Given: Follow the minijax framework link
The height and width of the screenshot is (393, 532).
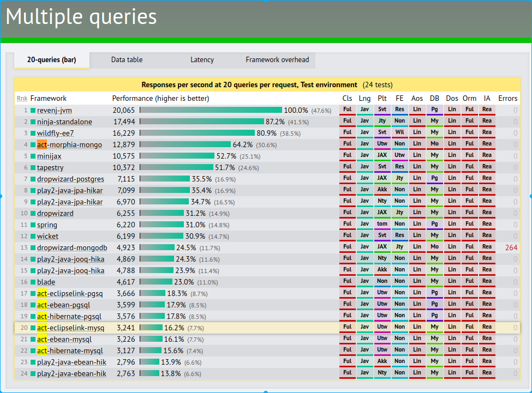Looking at the screenshot, I should (x=49, y=156).
